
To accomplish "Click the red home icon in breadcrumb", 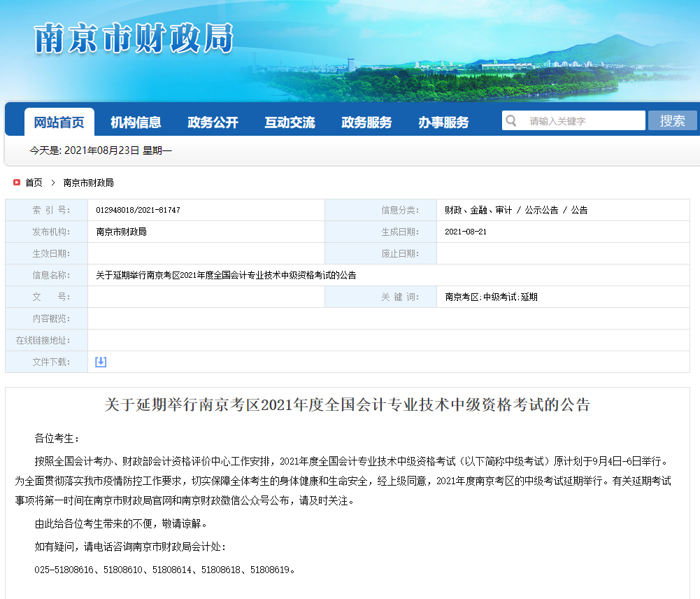I will coord(17,183).
